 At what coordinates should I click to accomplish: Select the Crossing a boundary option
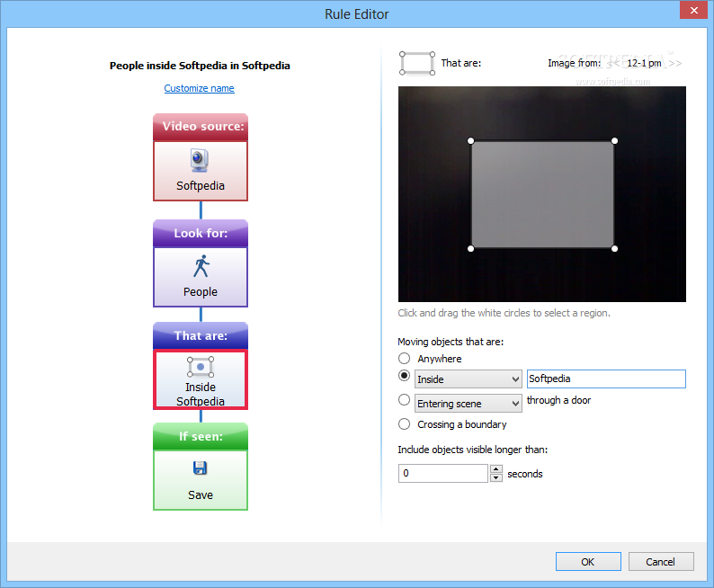tap(404, 424)
